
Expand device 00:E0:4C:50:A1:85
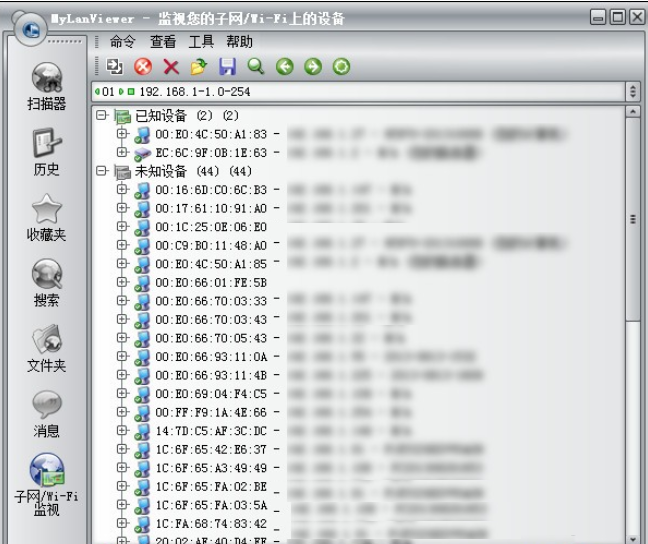(122, 263)
